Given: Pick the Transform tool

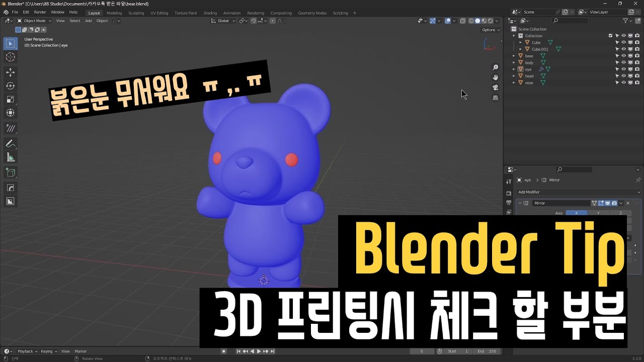Looking at the screenshot, I should click(10, 113).
